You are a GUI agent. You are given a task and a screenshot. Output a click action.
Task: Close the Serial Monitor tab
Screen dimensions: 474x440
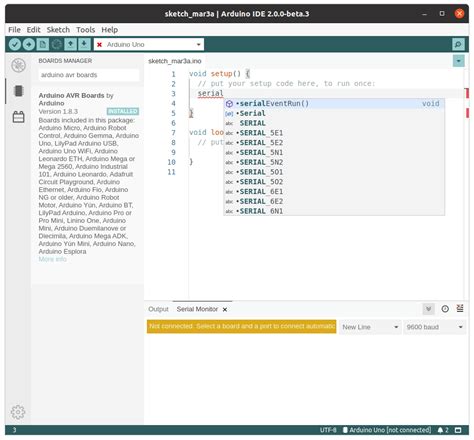point(225,309)
